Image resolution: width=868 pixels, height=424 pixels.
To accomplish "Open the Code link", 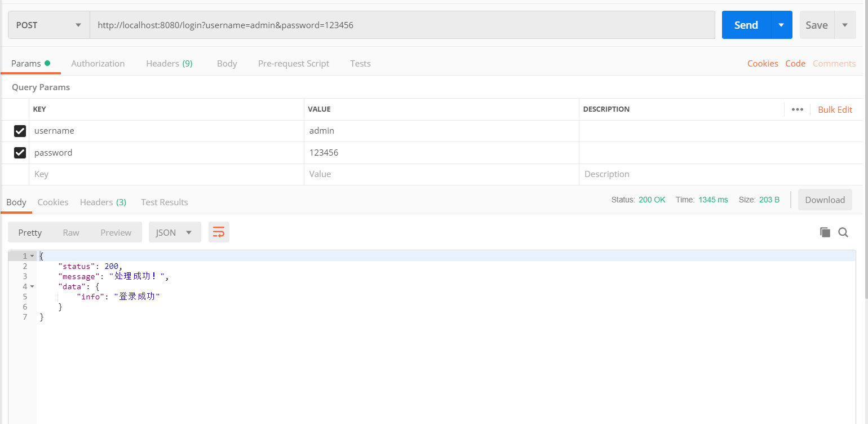I will pyautogui.click(x=795, y=63).
